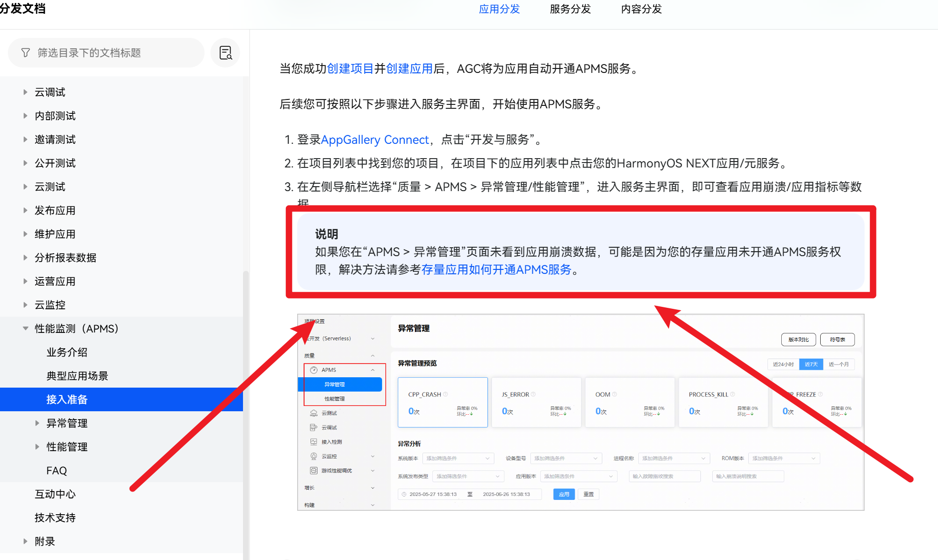Click the funnel filter icon in search field
This screenshot has width=938, height=560.
pos(26,53)
